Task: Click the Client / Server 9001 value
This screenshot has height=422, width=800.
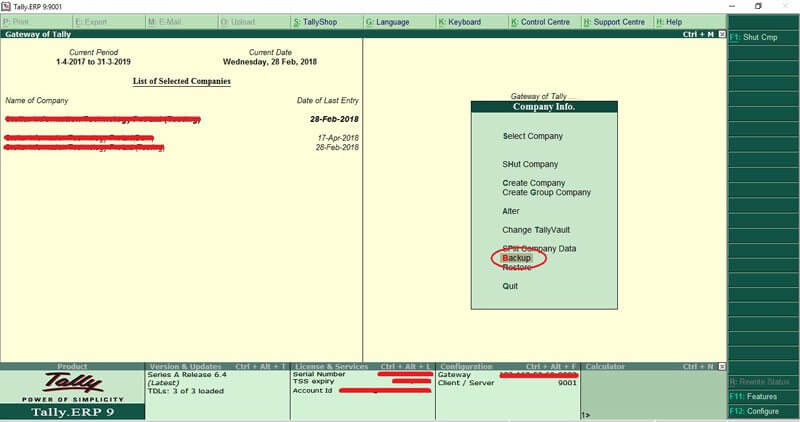Action: coord(567,383)
